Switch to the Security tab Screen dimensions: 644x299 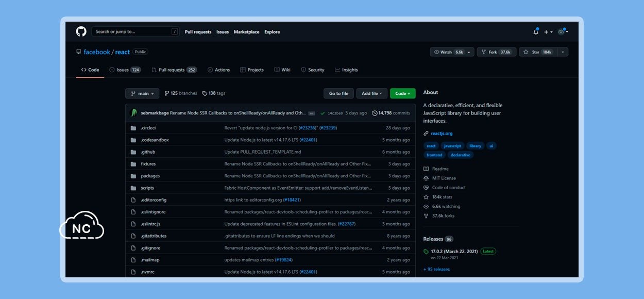click(x=313, y=70)
